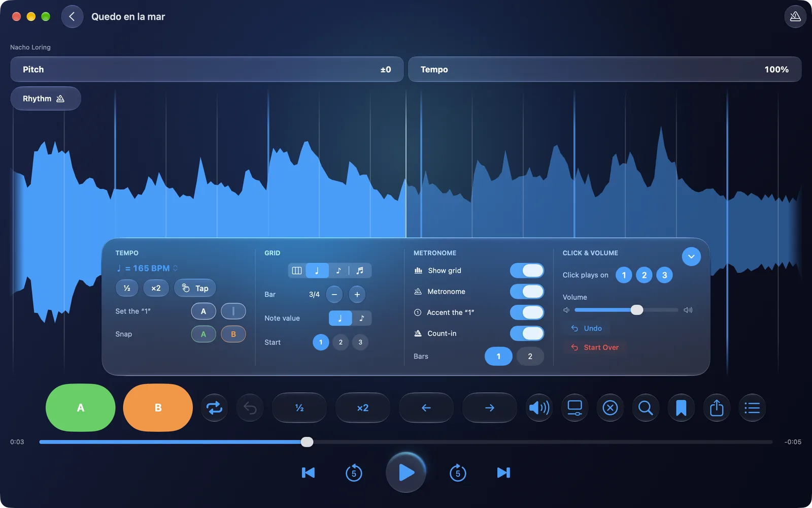Select sixteenth-note grid subdivision icon
The height and width of the screenshot is (508, 812).
pyautogui.click(x=360, y=270)
